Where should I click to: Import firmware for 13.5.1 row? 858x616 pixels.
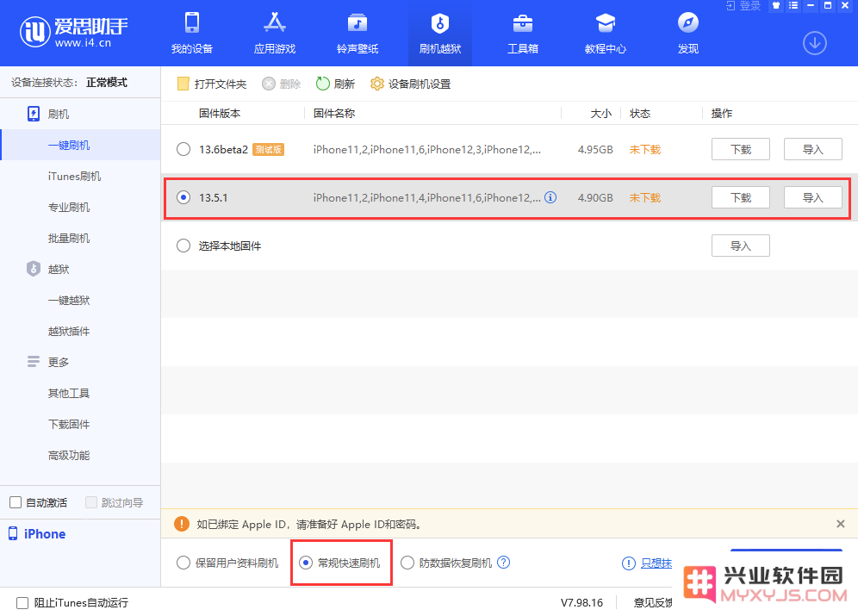(812, 197)
